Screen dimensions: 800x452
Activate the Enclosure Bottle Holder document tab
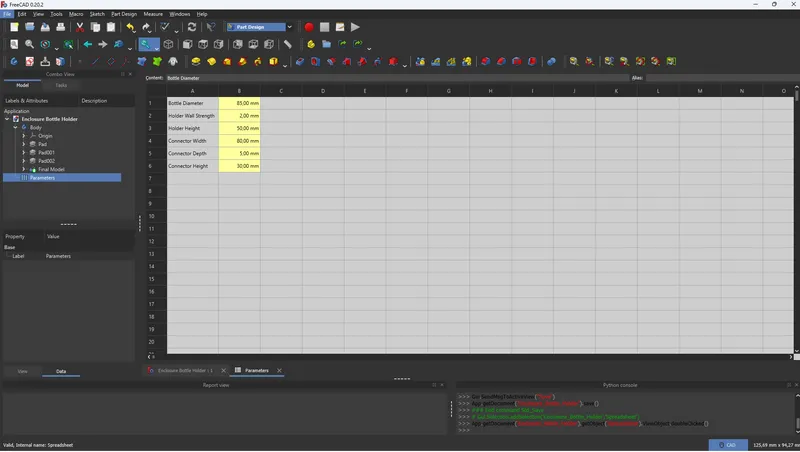tap(185, 371)
